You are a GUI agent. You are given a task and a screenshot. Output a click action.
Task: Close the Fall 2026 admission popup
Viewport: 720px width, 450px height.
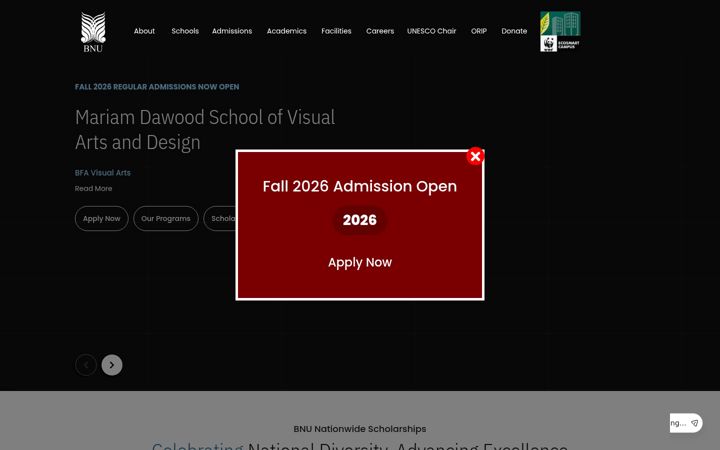coord(475,156)
